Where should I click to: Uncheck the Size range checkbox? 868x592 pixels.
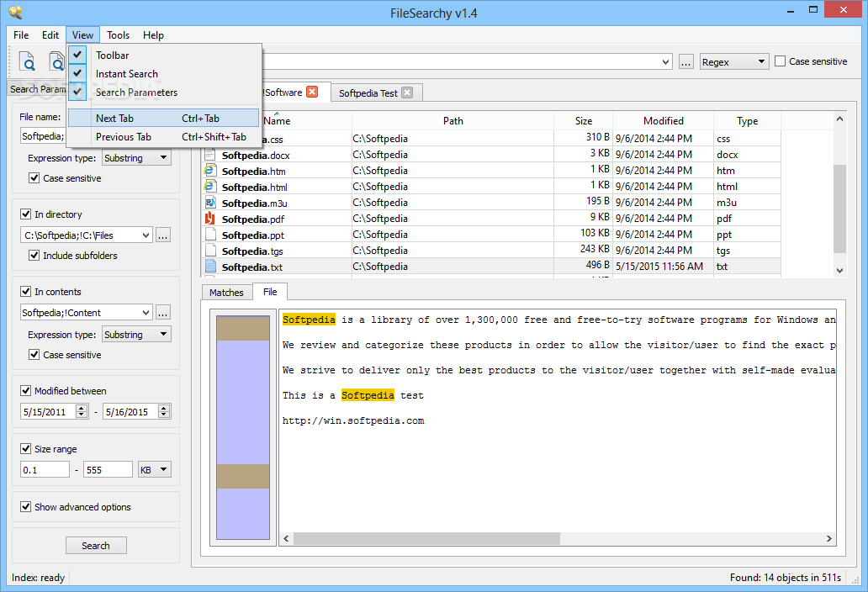25,449
